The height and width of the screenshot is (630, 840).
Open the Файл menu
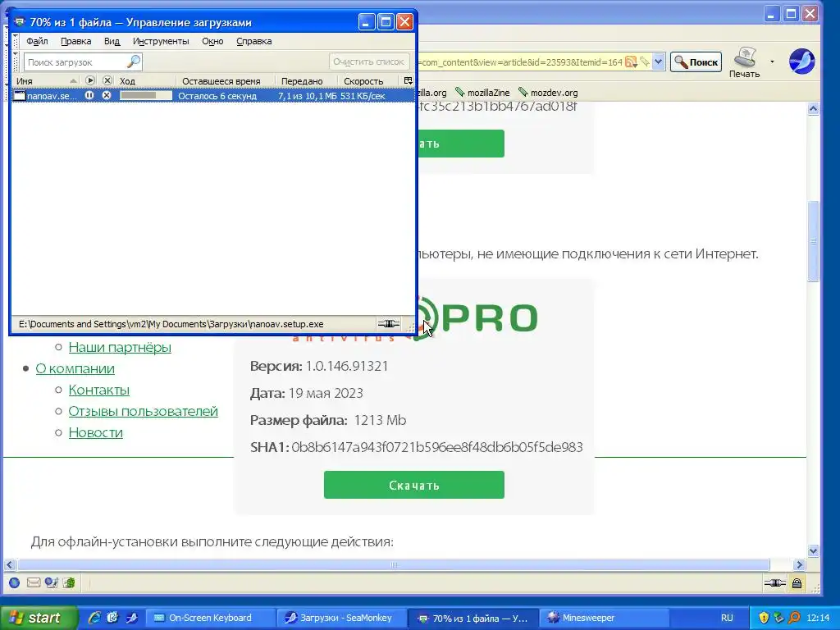(x=37, y=41)
